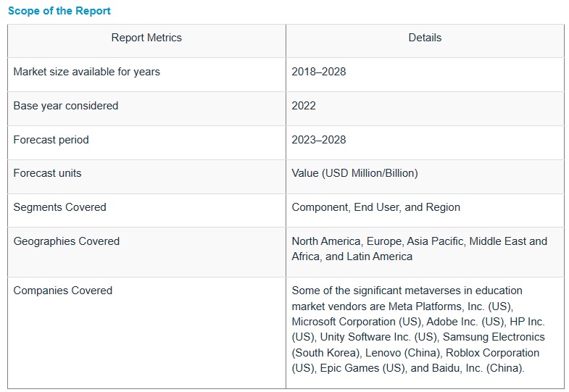Select the Details column header

click(425, 38)
